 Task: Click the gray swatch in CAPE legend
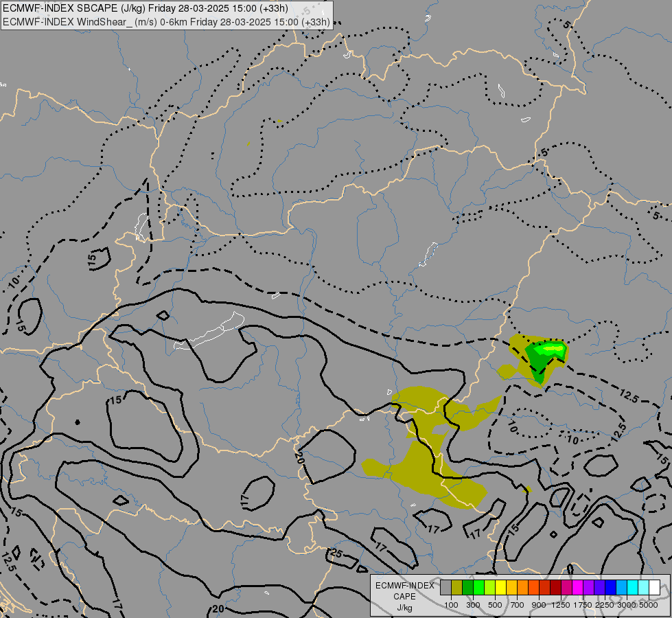click(445, 587)
